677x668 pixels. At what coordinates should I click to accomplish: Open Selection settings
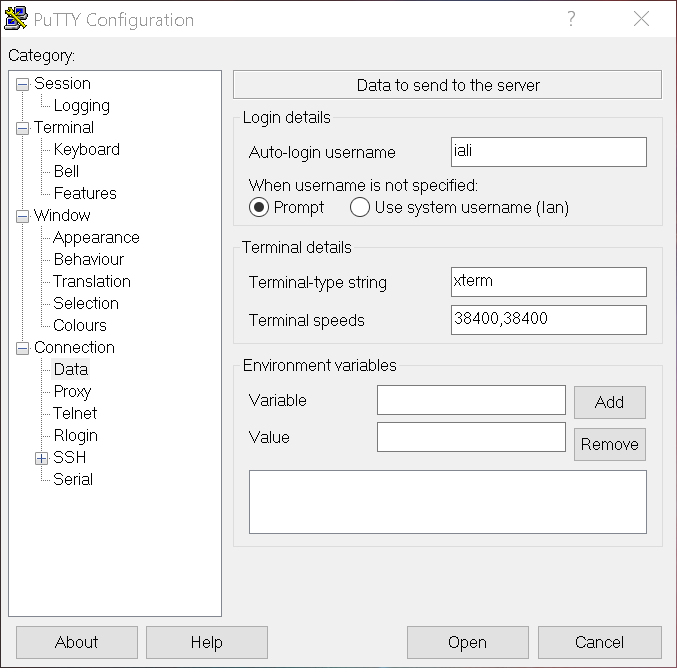click(x=86, y=303)
